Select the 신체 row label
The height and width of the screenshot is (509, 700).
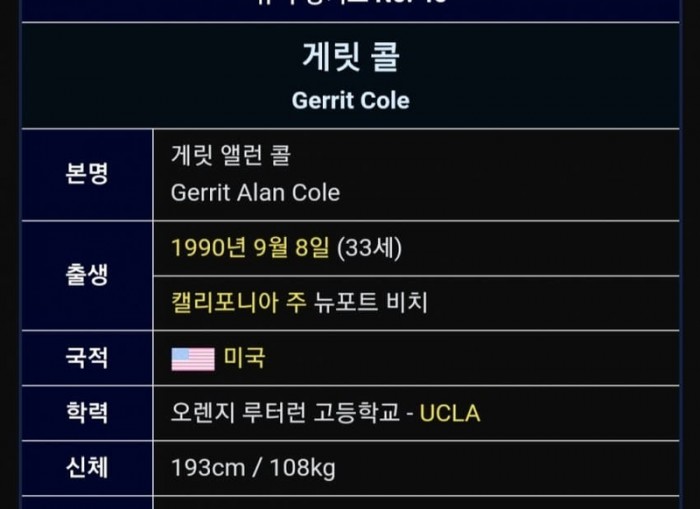click(x=87, y=467)
